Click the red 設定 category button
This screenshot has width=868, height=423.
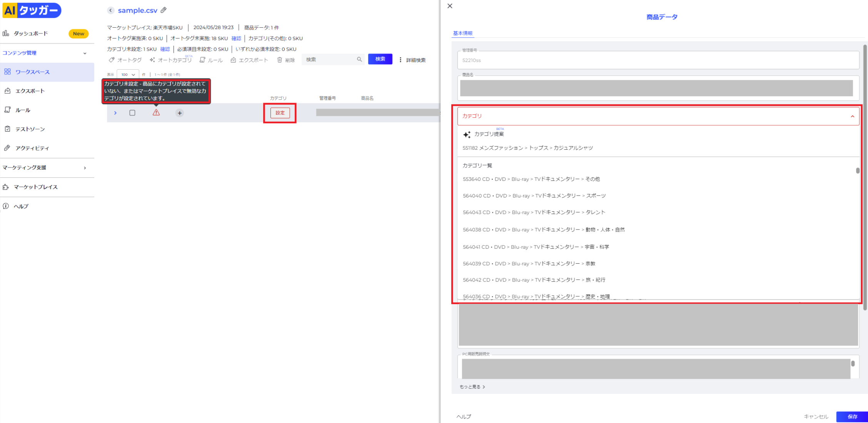[x=280, y=113]
